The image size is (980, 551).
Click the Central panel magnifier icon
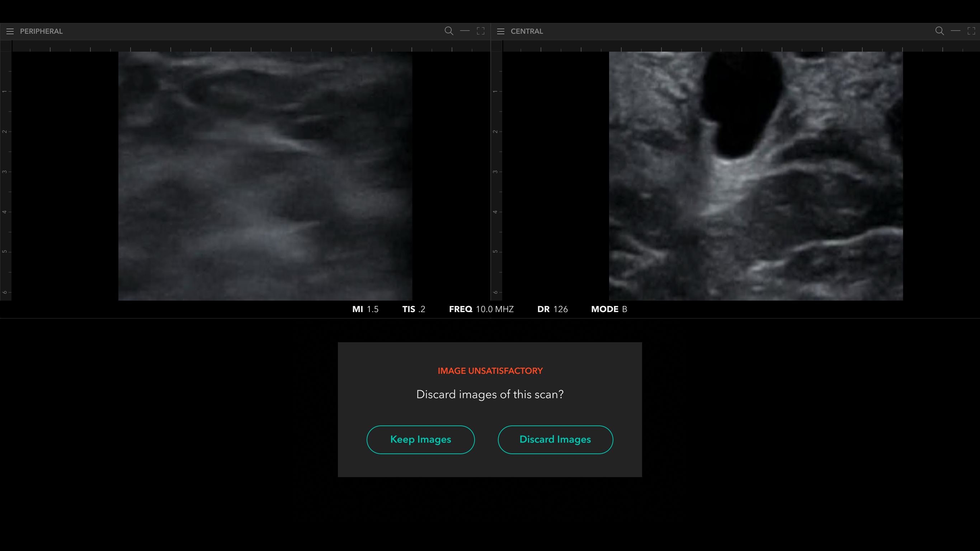939,31
